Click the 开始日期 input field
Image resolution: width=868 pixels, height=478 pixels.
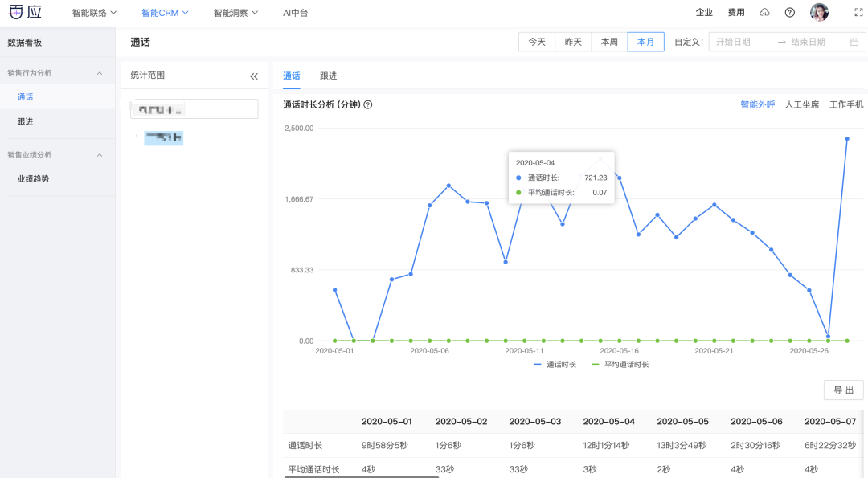click(743, 42)
